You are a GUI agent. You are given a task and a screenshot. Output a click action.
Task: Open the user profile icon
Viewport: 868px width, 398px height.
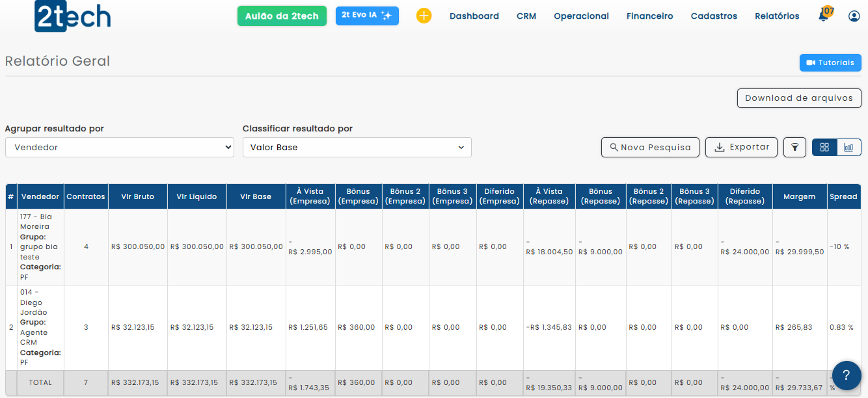pos(854,16)
